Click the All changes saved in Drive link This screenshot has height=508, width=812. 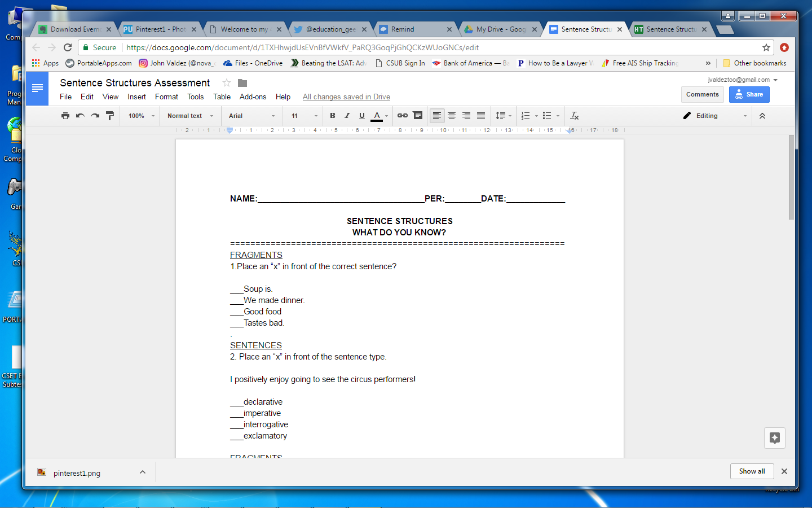coord(346,97)
